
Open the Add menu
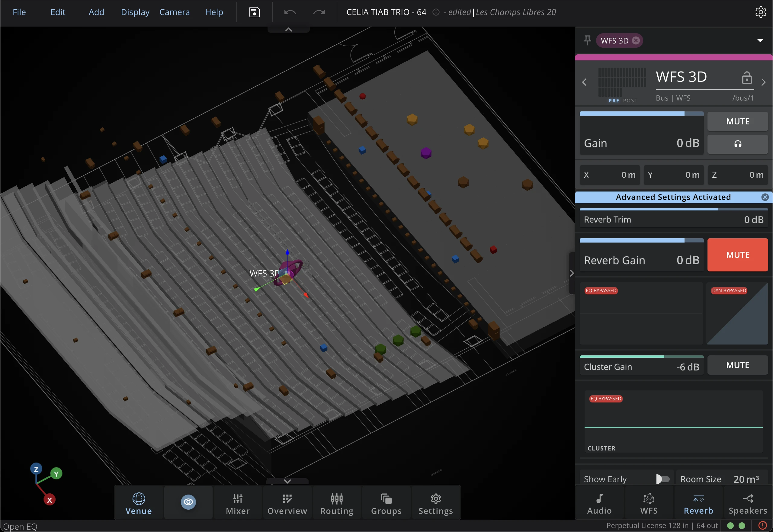point(96,12)
